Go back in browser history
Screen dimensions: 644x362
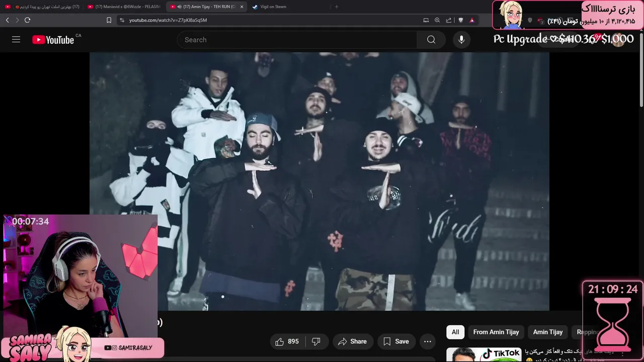tap(7, 20)
